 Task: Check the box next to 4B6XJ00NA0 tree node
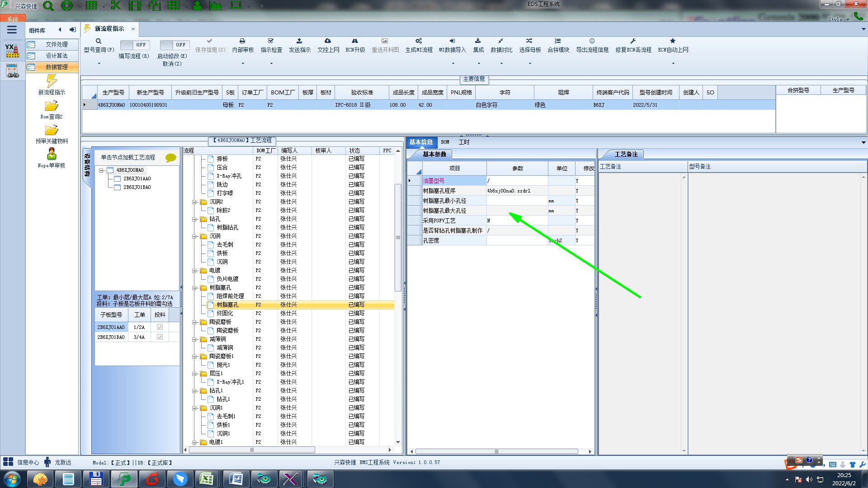tap(110, 170)
